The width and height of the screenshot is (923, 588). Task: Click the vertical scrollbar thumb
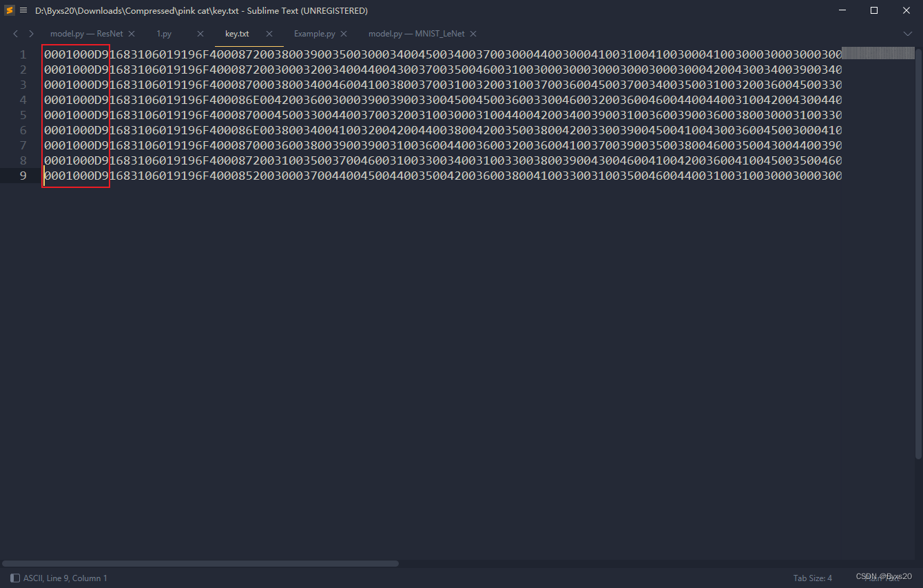[918, 253]
